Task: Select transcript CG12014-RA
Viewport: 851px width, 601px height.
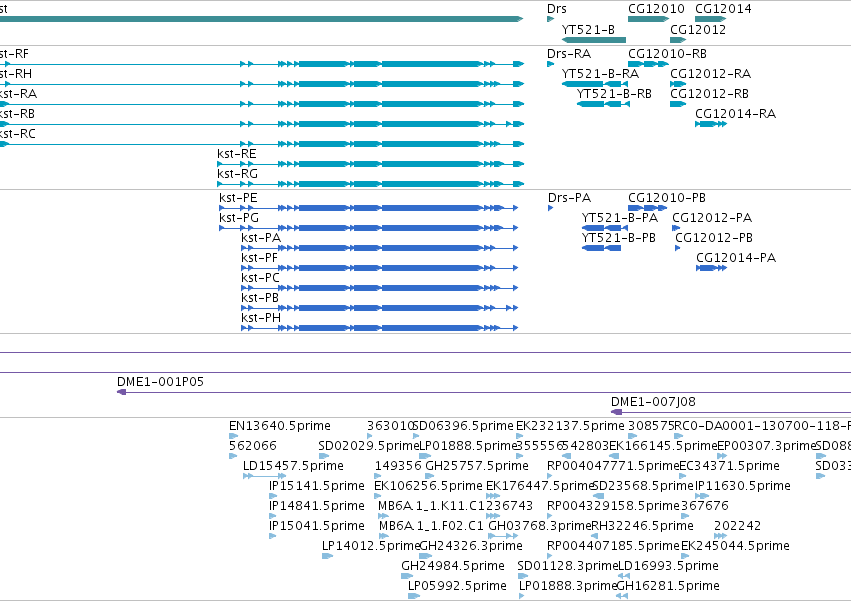Action: point(711,124)
